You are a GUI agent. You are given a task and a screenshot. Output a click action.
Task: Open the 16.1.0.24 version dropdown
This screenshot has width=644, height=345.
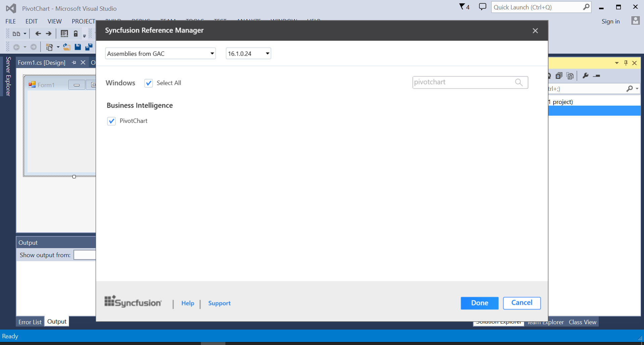click(x=248, y=54)
